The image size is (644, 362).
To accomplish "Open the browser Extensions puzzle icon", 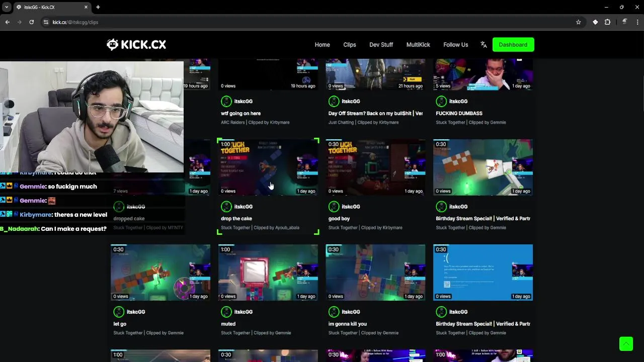I will pyautogui.click(x=607, y=22).
